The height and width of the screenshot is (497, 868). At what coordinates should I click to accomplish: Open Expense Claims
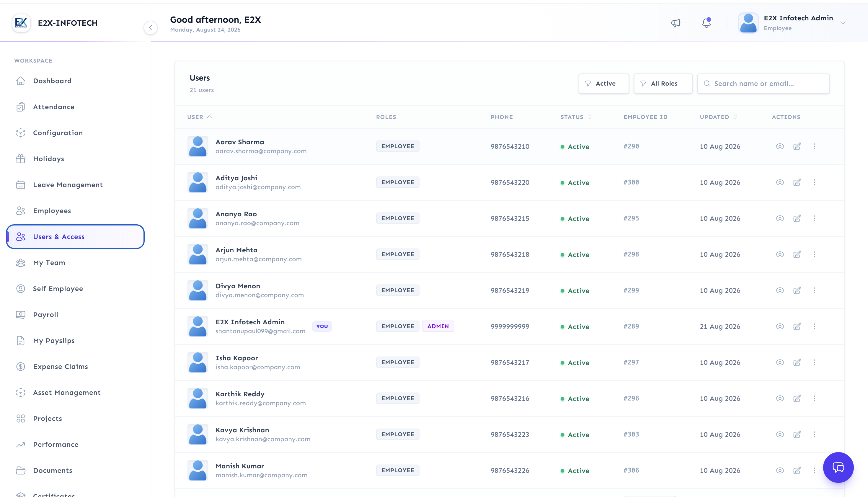[75, 367]
